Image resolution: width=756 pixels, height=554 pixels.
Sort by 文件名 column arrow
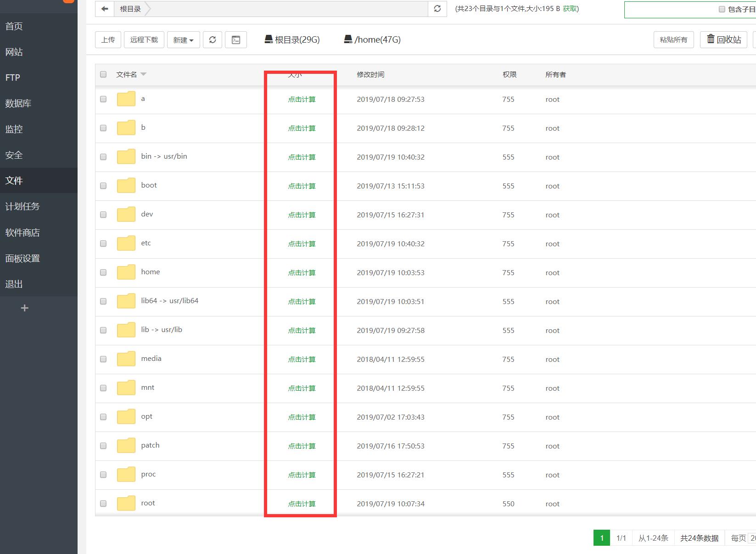(x=143, y=74)
